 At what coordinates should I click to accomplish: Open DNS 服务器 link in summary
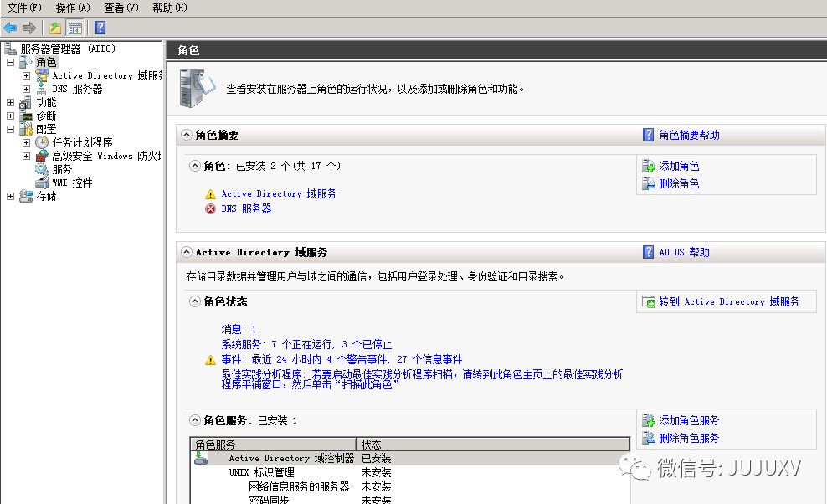246,209
